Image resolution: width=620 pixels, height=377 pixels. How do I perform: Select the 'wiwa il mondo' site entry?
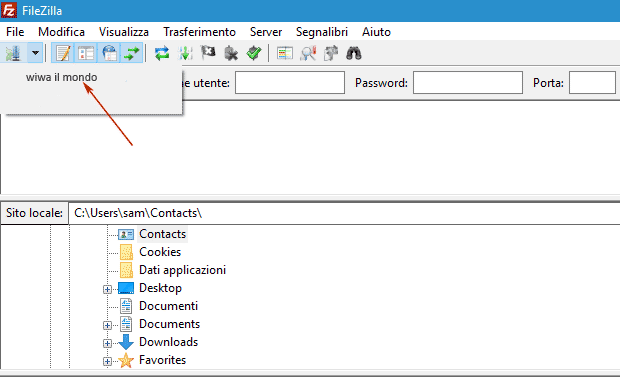click(62, 77)
